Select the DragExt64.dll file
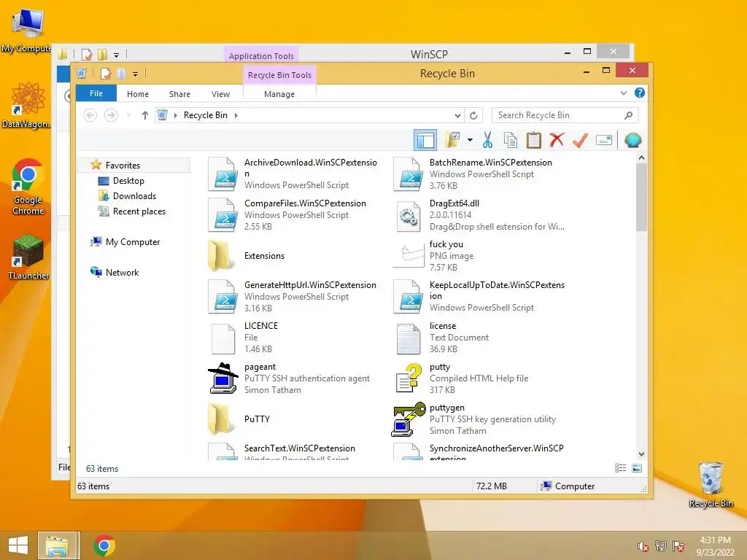This screenshot has width=747, height=560. (479, 215)
